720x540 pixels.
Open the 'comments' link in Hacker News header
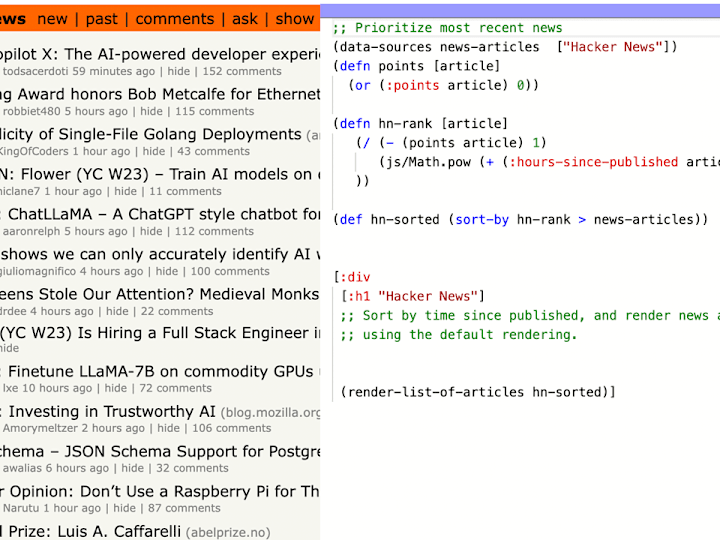[x=174, y=19]
